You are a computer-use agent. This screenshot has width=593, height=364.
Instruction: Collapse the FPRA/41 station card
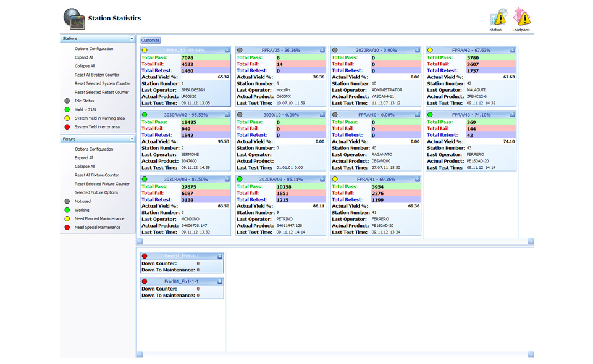point(417,180)
